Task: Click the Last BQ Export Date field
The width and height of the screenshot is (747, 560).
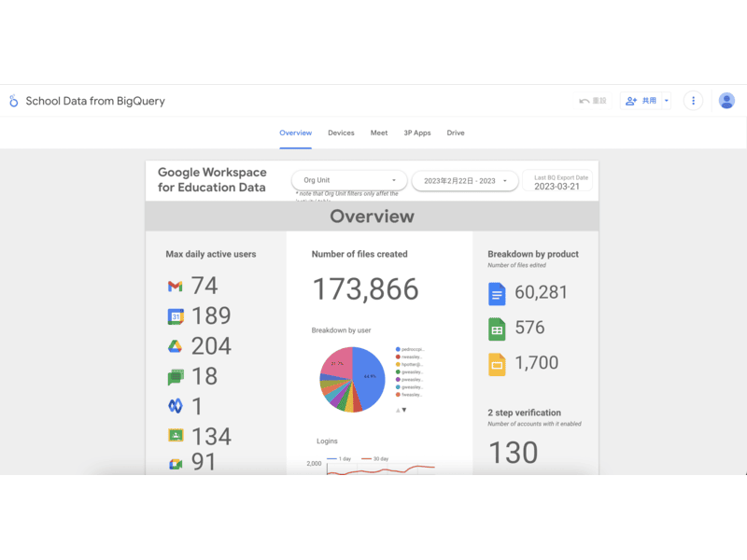Action: point(557,181)
